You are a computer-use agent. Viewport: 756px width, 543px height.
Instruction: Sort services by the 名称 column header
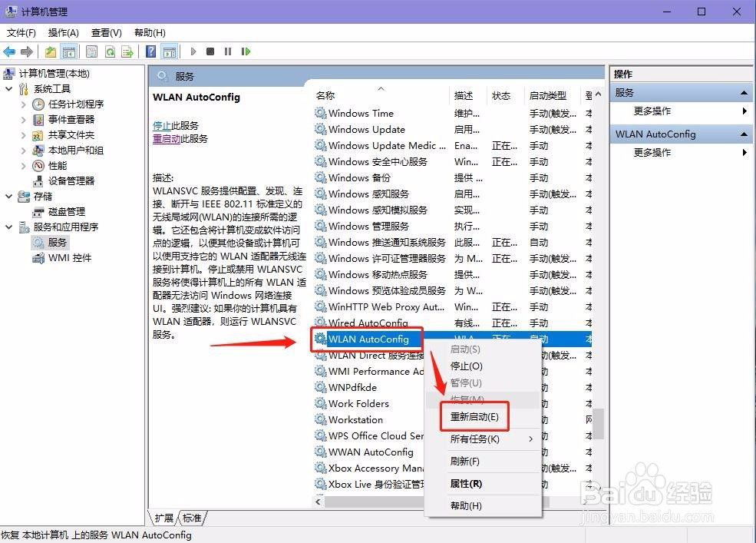(325, 95)
